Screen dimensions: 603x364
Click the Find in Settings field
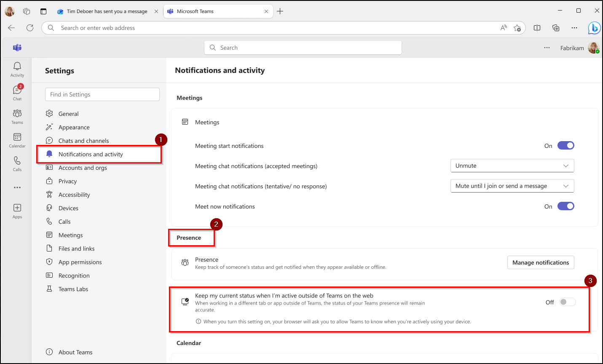point(102,94)
